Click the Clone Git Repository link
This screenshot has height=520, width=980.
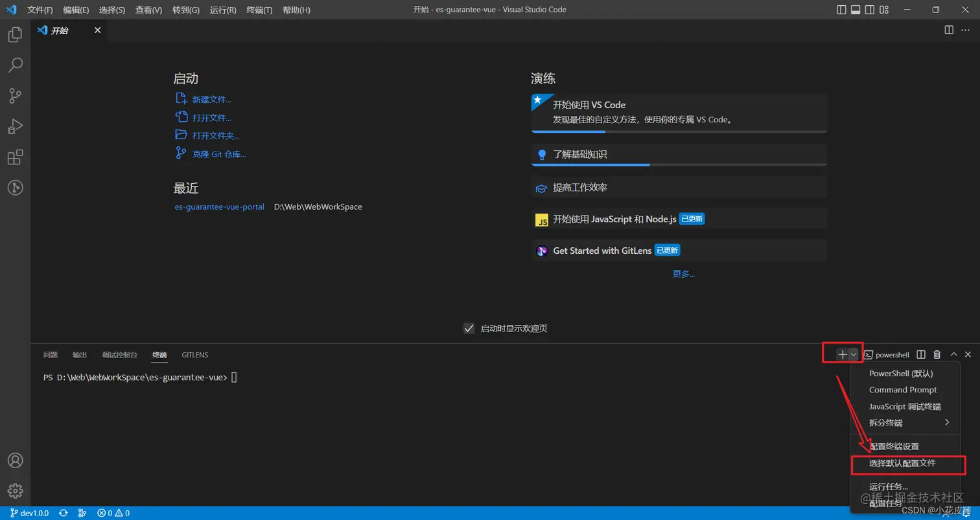point(219,154)
